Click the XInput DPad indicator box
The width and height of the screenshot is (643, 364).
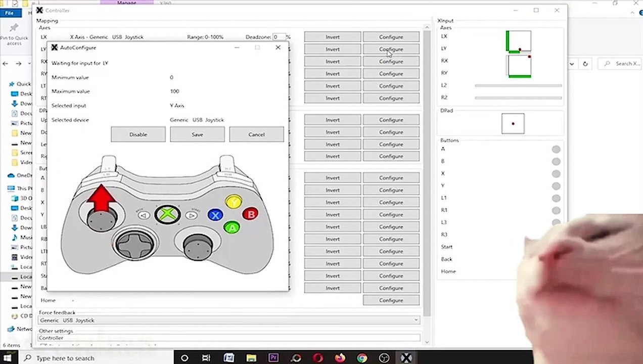coord(513,123)
